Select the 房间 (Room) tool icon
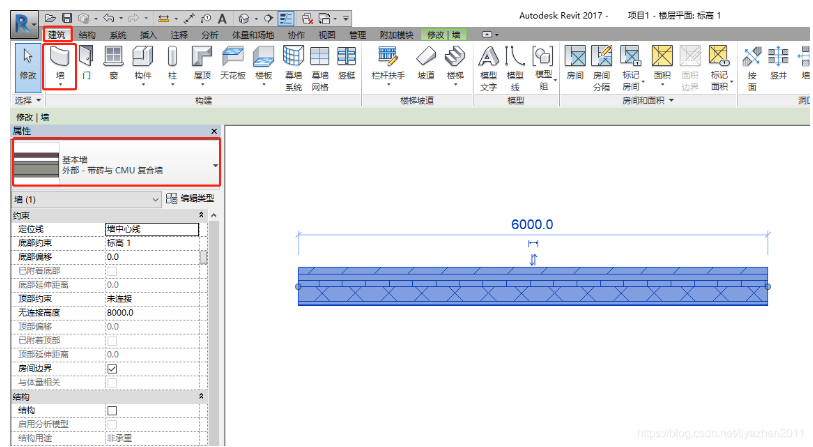This screenshot has height=447, width=813. (x=575, y=58)
